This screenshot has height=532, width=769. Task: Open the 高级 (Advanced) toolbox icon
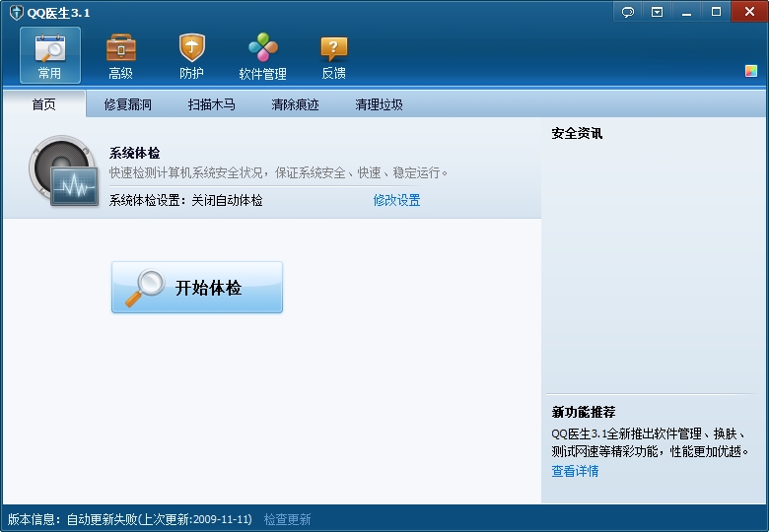click(120, 55)
